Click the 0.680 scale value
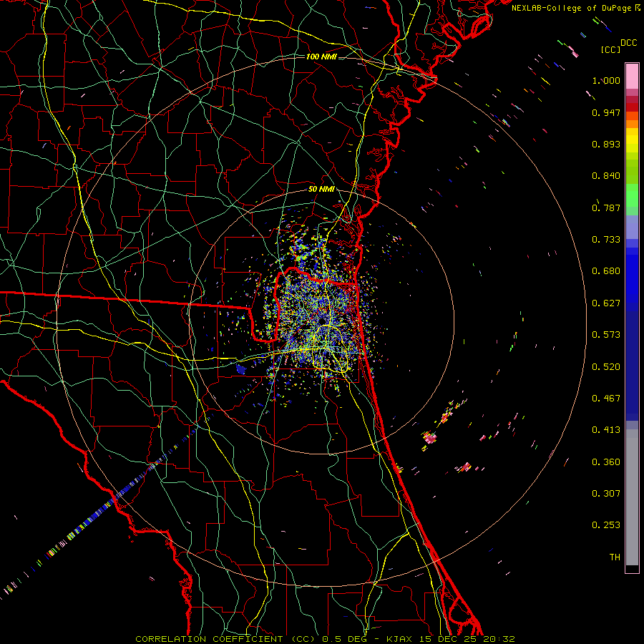 (606, 271)
